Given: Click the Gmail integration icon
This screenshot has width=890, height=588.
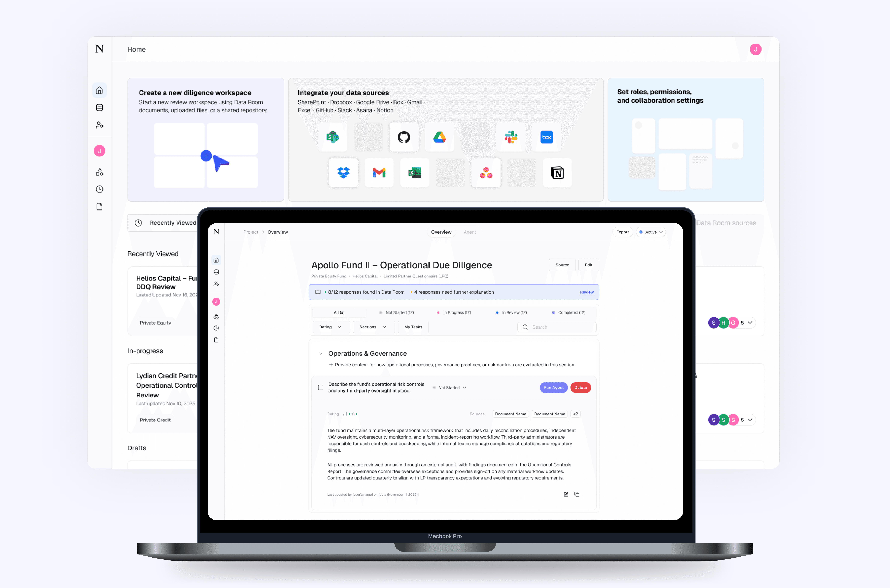Looking at the screenshot, I should pyautogui.click(x=379, y=173).
